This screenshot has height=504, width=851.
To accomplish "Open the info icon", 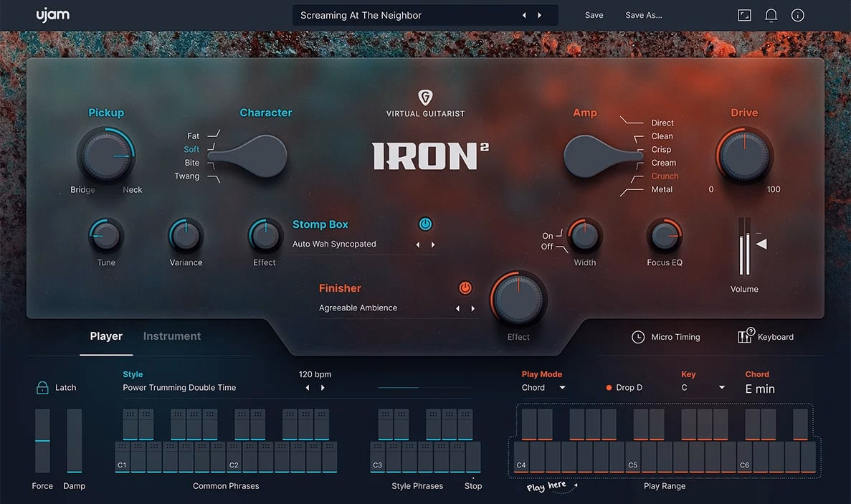I will click(x=797, y=15).
